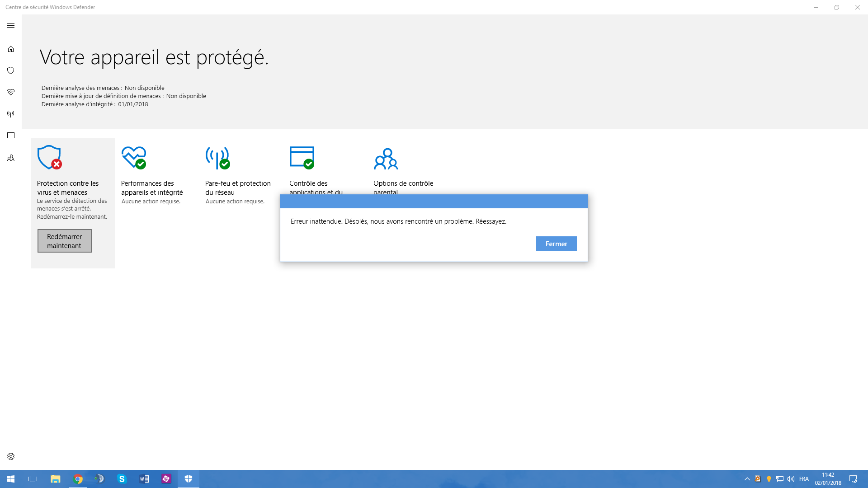Screen dimensions: 868x488
Task: Click the purple app icon in taskbar
Action: pos(166,479)
